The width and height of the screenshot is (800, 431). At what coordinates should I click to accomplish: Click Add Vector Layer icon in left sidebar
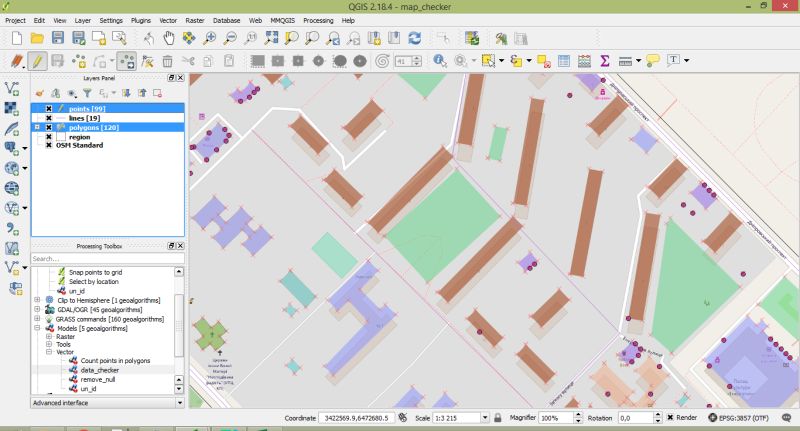pyautogui.click(x=12, y=89)
